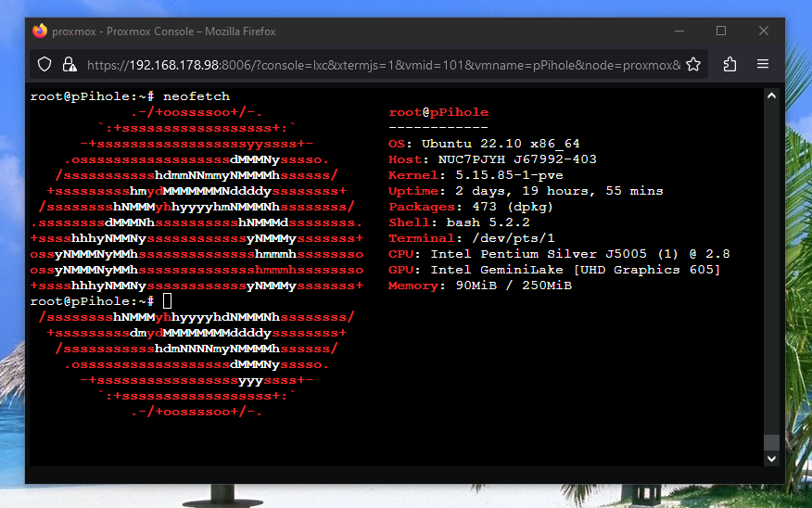Open the Firefox hamburger application menu
This screenshot has width=812, height=508.
(763, 64)
